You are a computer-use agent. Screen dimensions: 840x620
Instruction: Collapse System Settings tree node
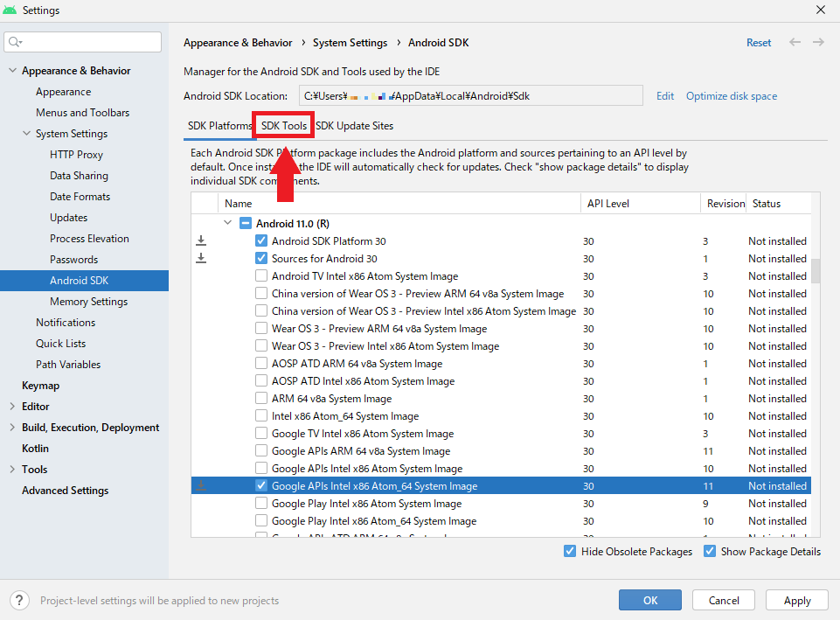[26, 133]
